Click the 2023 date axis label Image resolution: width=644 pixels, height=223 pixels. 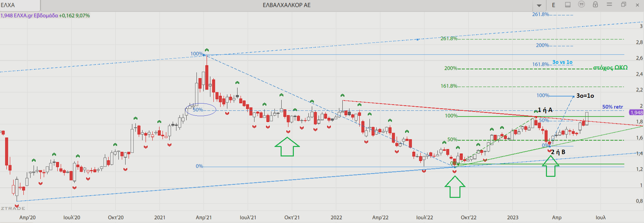pyautogui.click(x=513, y=217)
